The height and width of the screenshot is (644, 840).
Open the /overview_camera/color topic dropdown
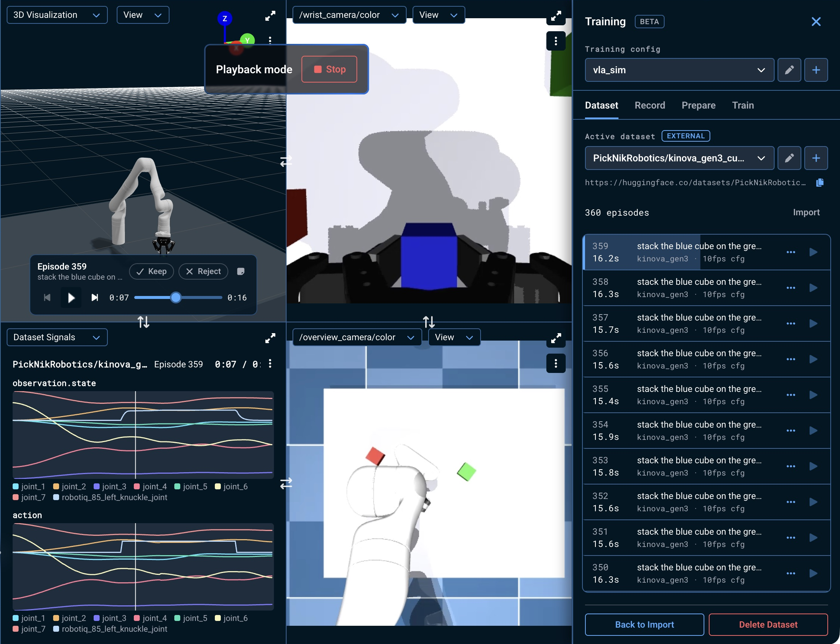click(x=357, y=337)
